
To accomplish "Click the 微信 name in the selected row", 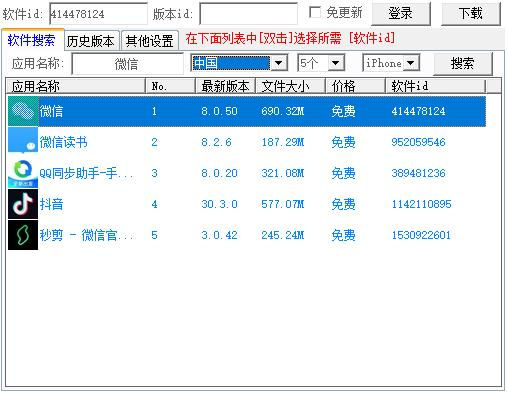I will click(x=51, y=111).
